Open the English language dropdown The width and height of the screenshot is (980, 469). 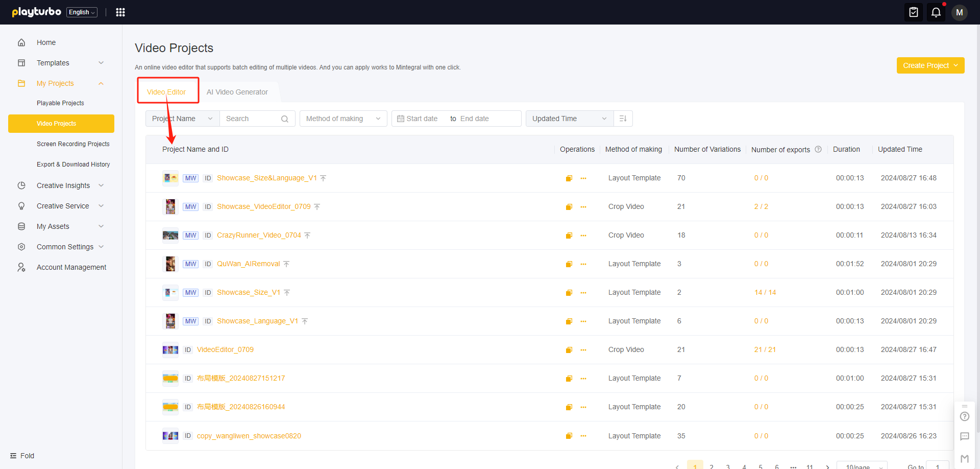point(82,12)
